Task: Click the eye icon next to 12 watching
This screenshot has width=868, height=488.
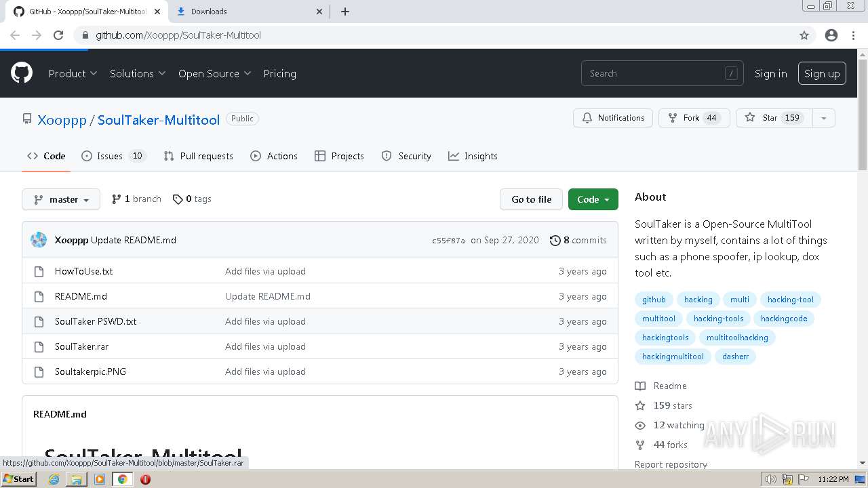Action: [640, 425]
